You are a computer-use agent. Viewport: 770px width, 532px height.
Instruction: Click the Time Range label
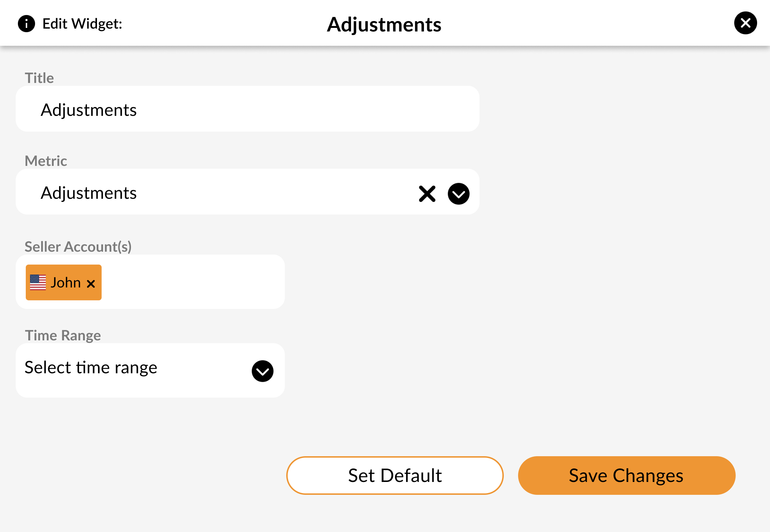(63, 335)
